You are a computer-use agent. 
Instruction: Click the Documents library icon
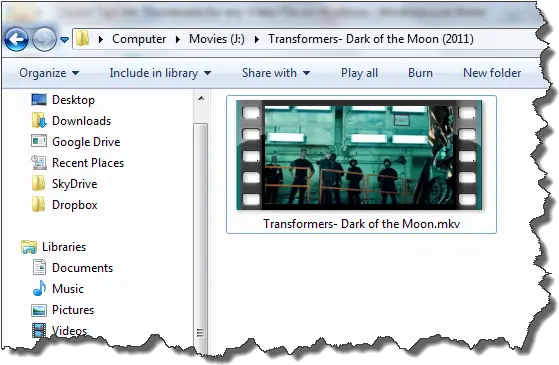click(39, 267)
